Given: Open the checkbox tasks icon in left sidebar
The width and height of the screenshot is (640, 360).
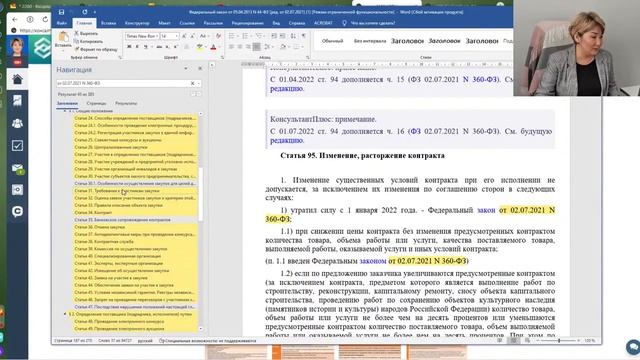Looking at the screenshot, I should [x=17, y=145].
